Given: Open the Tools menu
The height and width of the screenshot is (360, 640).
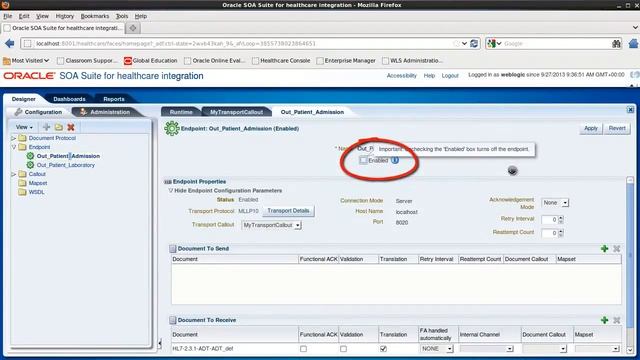Looking at the screenshot, I should (122, 16).
